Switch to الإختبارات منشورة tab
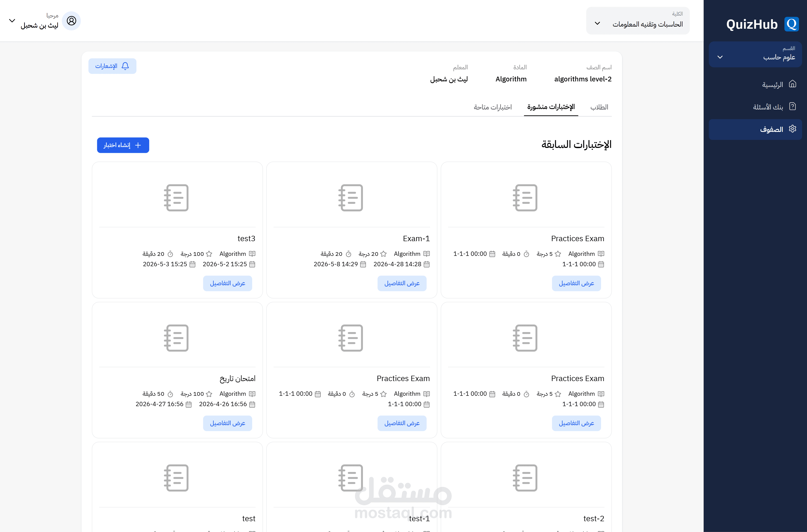The image size is (807, 532). click(x=551, y=107)
